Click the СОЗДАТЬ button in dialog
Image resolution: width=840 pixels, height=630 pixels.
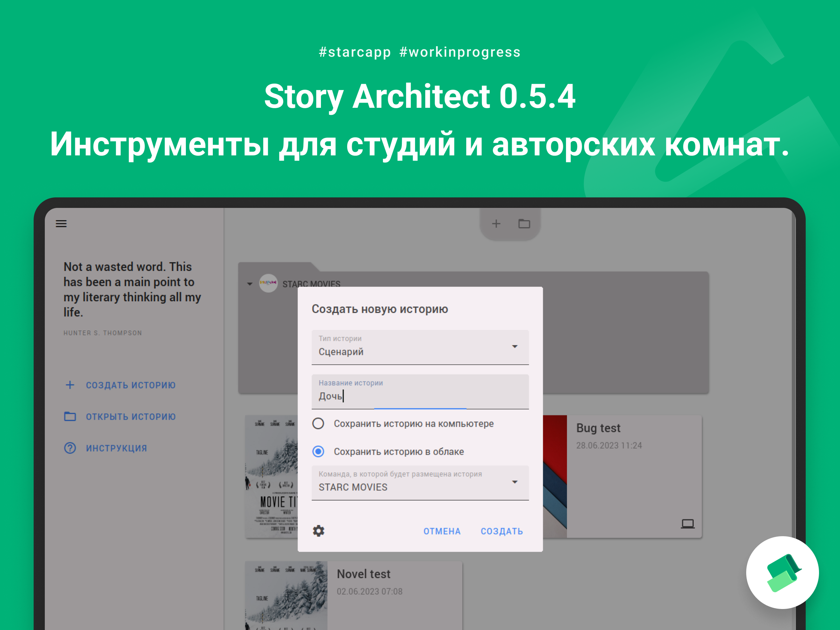click(x=502, y=531)
